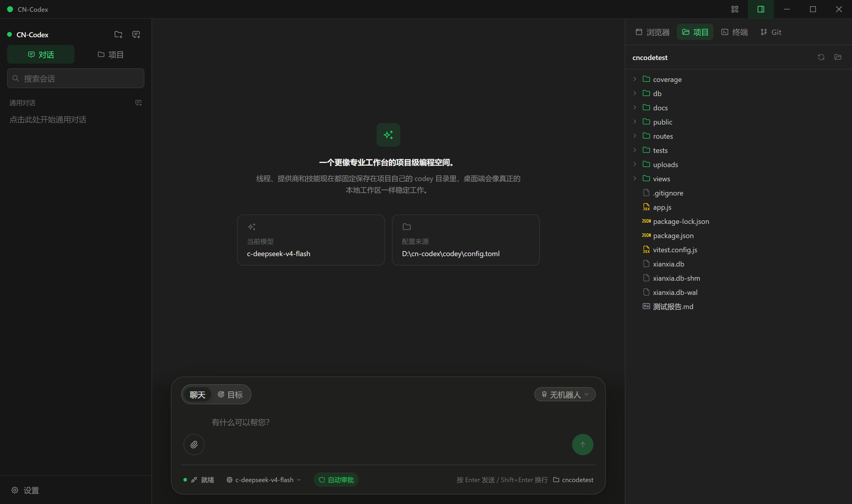Toggle the right side panel icon
The width and height of the screenshot is (852, 504).
click(x=761, y=9)
